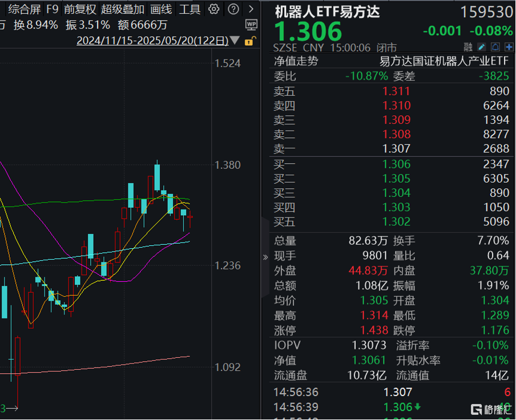Viewport: 516px width, 420px height.
Task: Click the 净值走势 link
Action: [x=296, y=61]
